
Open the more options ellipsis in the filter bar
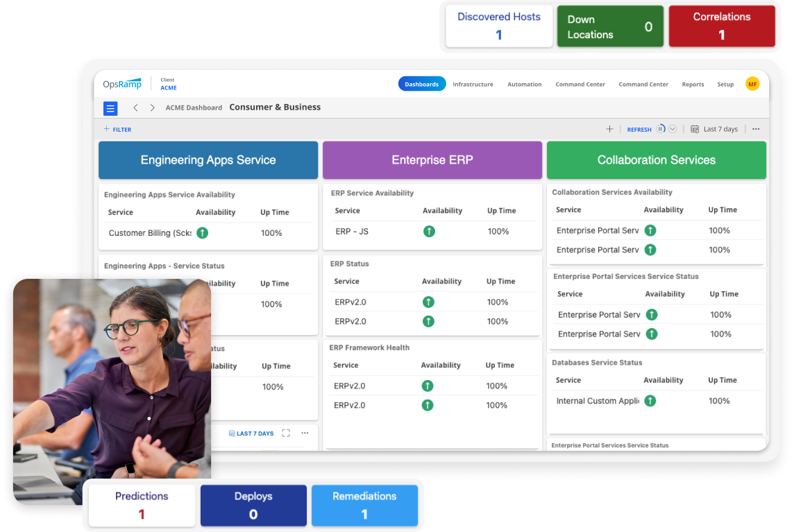pos(756,129)
